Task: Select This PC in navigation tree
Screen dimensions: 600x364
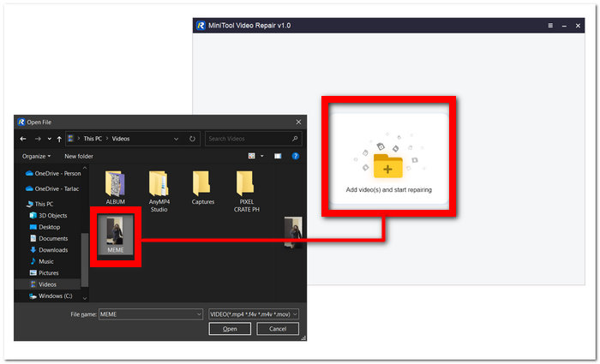Action: coord(39,204)
